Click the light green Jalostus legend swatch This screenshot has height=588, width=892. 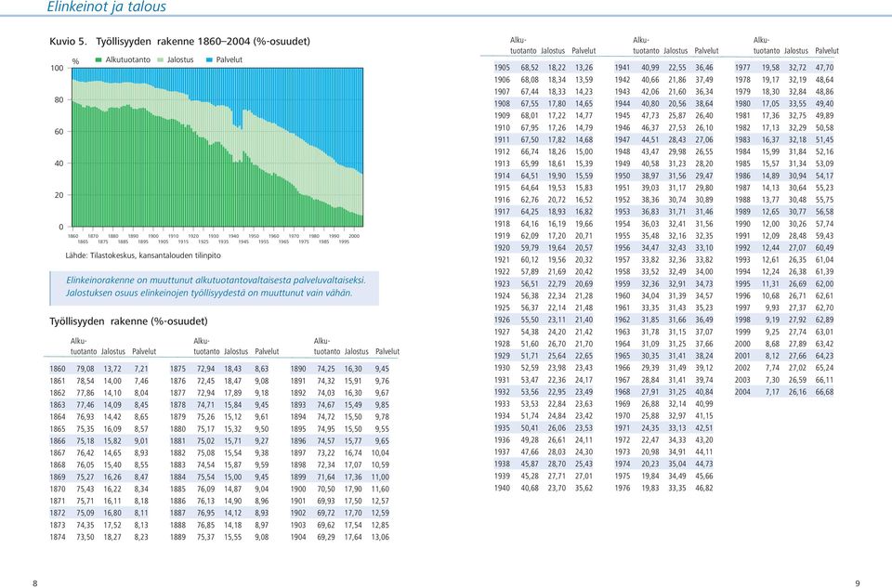click(160, 59)
